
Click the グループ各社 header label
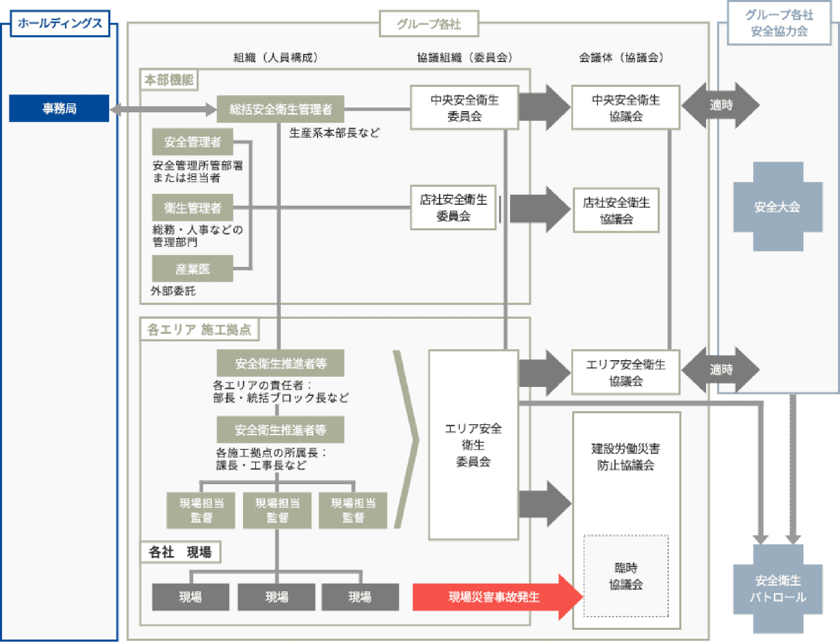429,24
